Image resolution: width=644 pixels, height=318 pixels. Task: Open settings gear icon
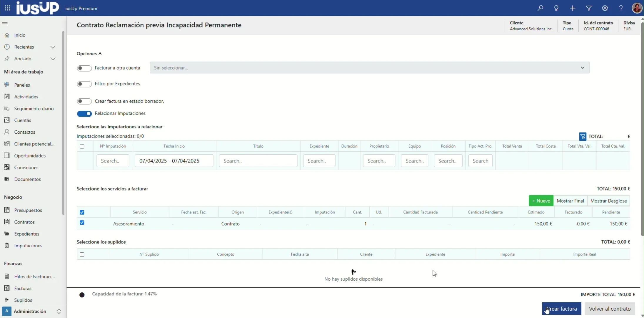click(605, 8)
